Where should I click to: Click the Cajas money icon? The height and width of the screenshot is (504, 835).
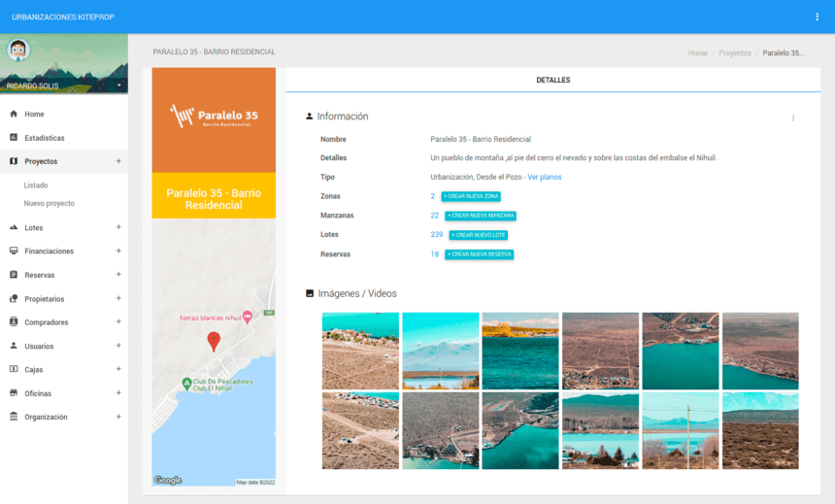pos(14,369)
